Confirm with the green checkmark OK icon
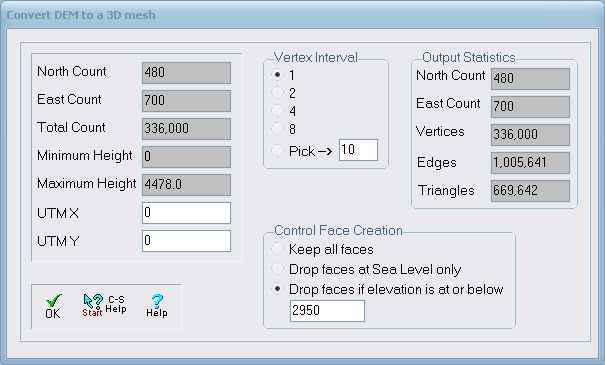Viewport: 605px width, 365px height. point(53,306)
